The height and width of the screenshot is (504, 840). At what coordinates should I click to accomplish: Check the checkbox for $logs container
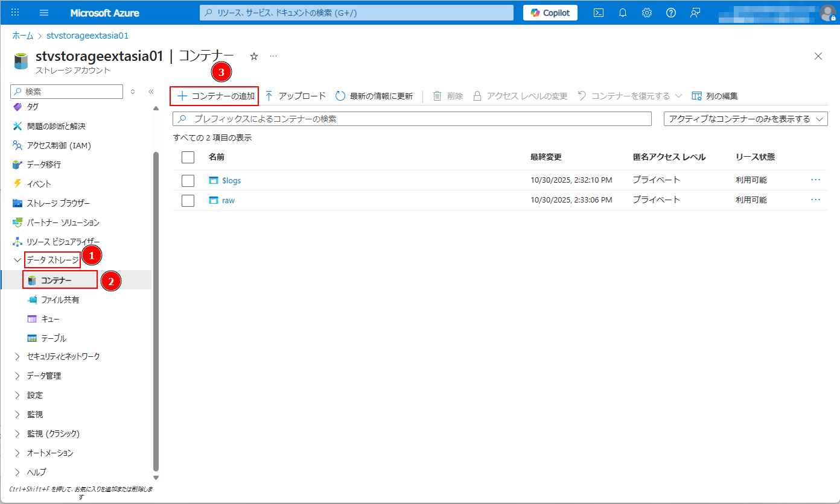click(188, 181)
